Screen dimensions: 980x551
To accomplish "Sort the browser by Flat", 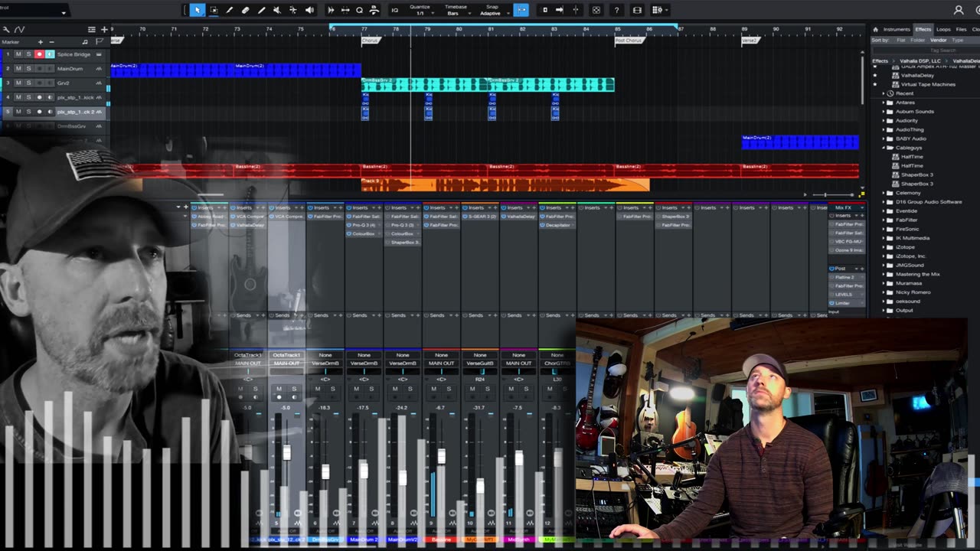I will coord(901,40).
